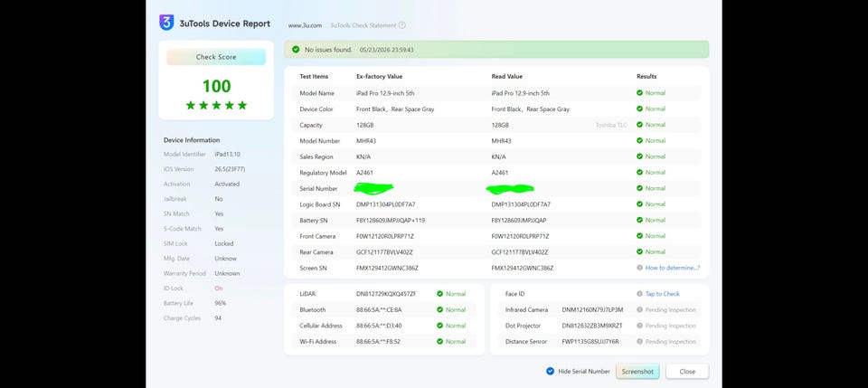Click the pending icon in Dot Projector row
Viewport: 868px width, 388px height.
click(x=639, y=326)
